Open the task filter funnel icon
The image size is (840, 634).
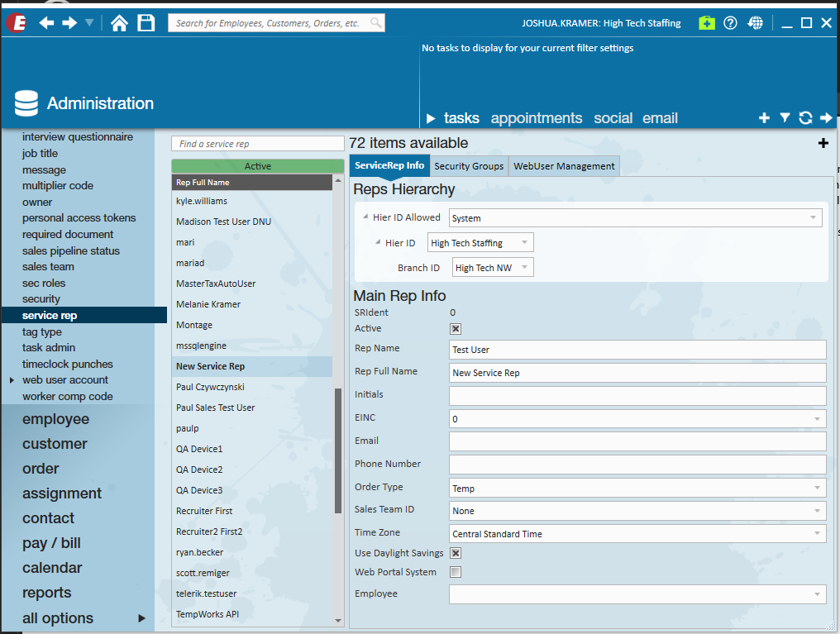(x=785, y=118)
